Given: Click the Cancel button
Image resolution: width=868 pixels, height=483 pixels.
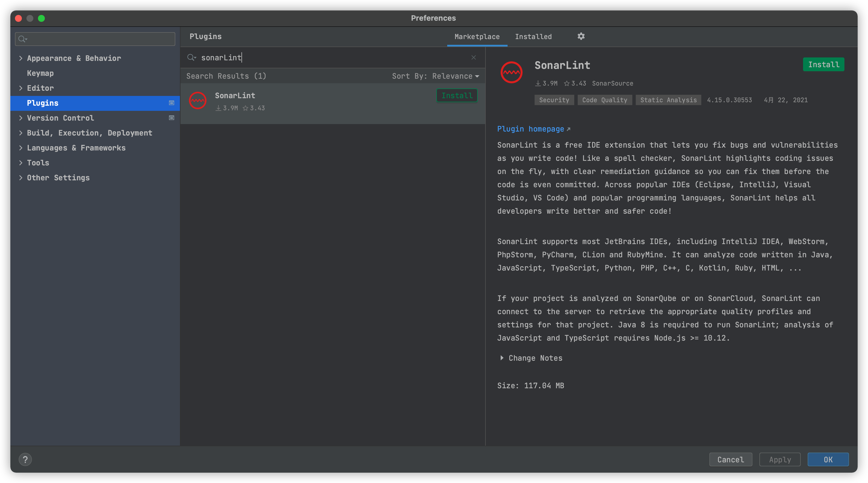Looking at the screenshot, I should point(730,459).
